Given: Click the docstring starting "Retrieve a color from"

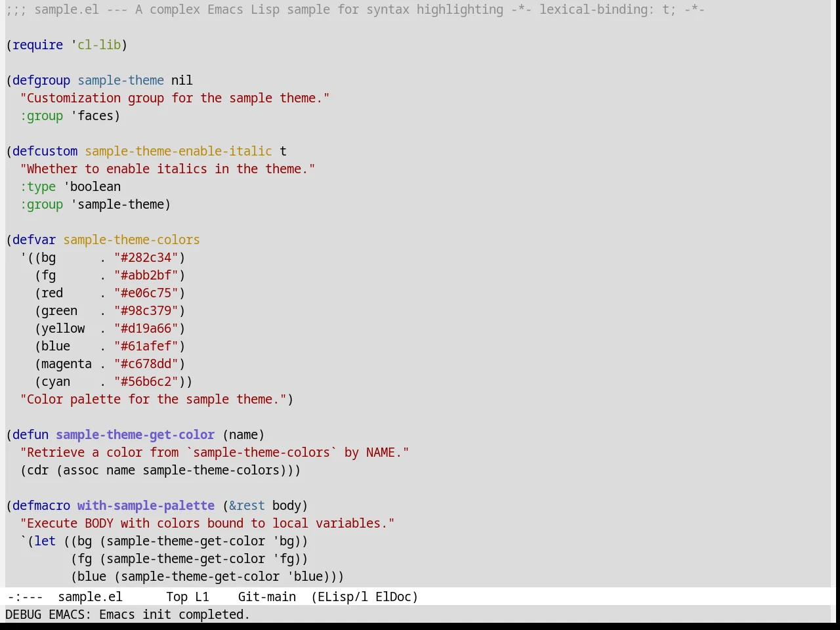Looking at the screenshot, I should [215, 452].
